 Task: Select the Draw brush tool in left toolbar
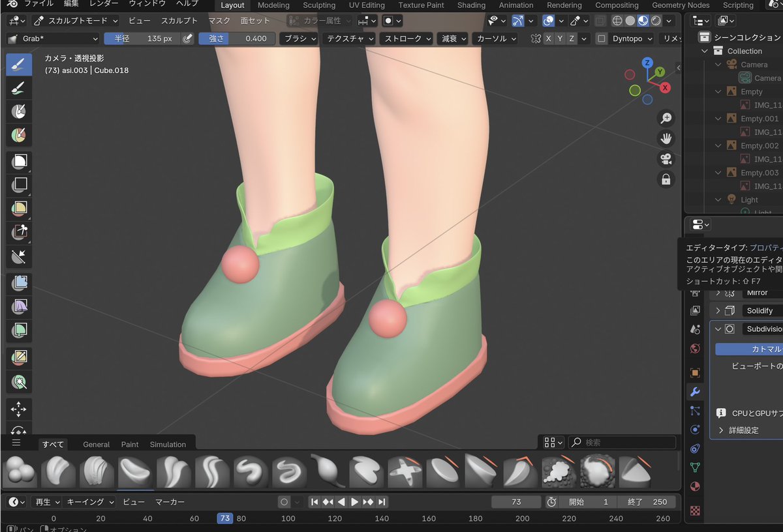click(x=19, y=63)
